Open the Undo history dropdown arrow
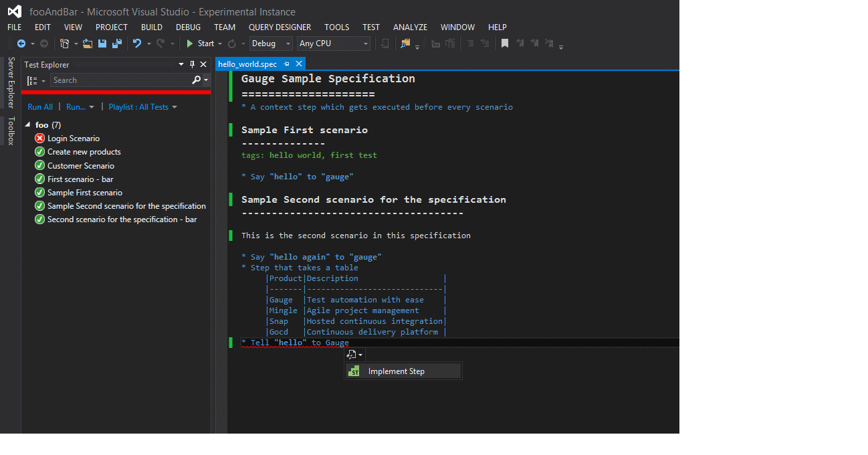 (148, 43)
